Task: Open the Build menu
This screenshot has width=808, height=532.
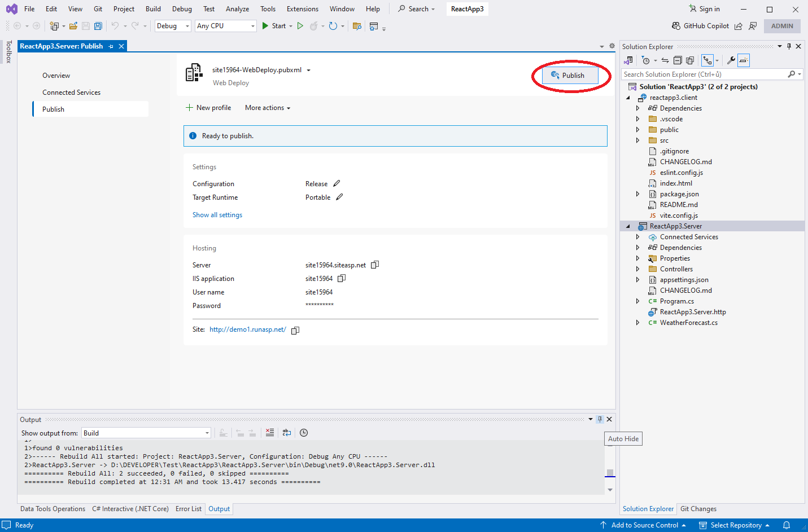Action: 153,9
